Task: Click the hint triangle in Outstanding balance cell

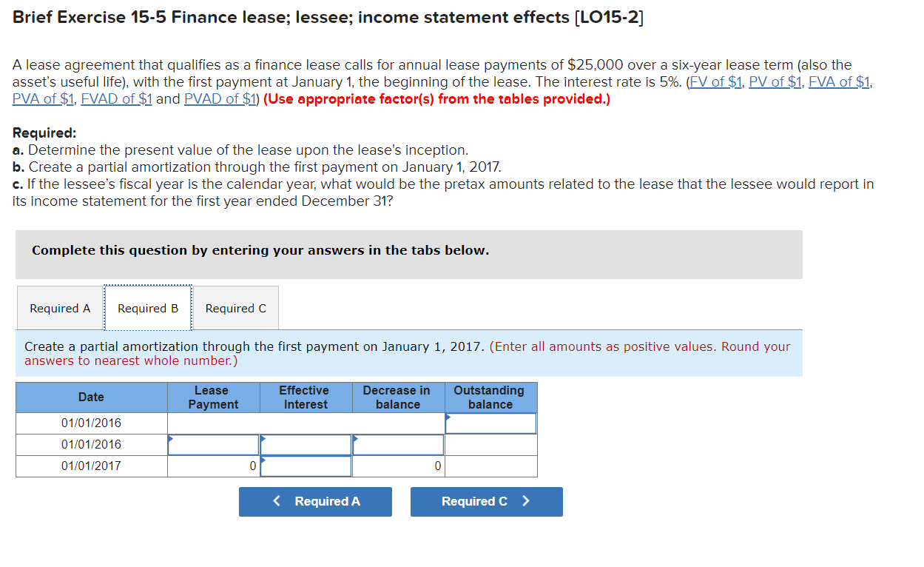Action: point(448,416)
